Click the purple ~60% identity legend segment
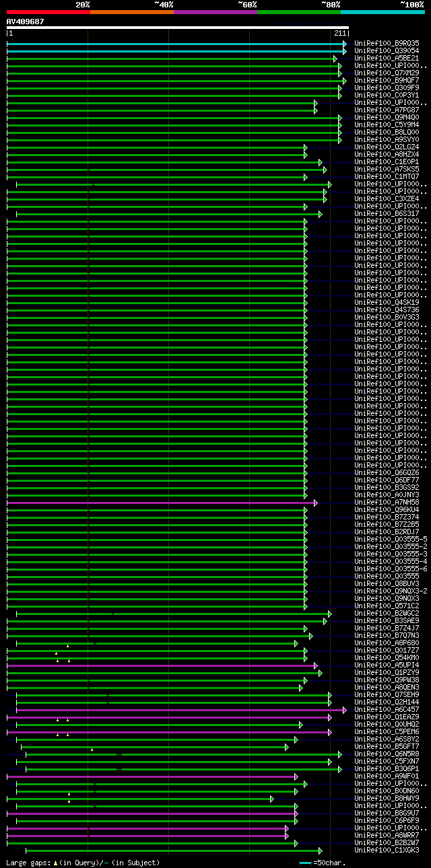Image resolution: width=431 pixels, height=868 pixels. pos(215,11)
